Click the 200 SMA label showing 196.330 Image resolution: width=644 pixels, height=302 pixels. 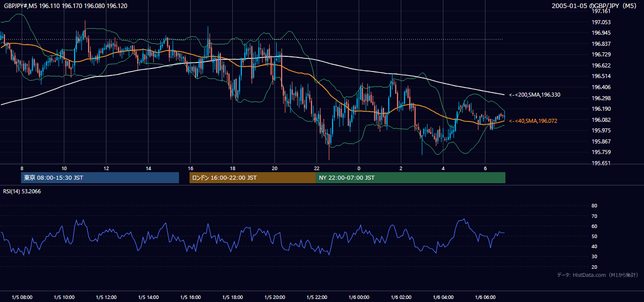pos(535,95)
